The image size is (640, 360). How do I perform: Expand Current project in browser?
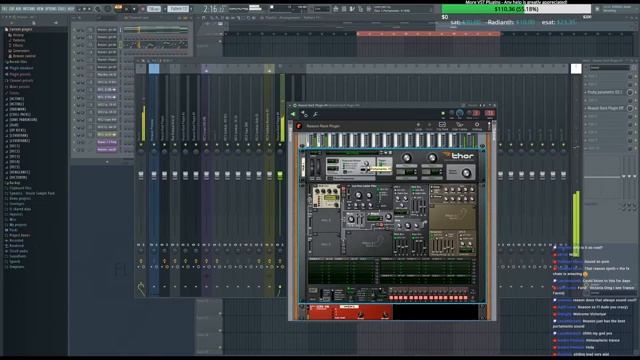coord(20,29)
